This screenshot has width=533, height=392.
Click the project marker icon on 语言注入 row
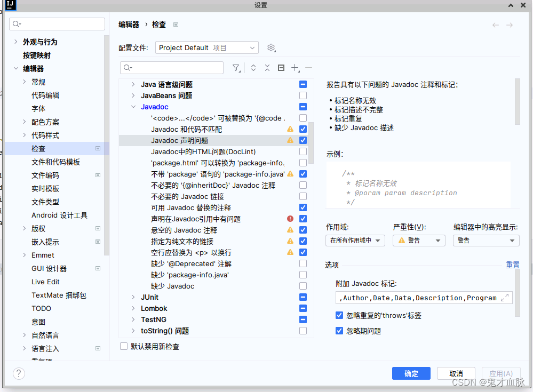pos(98,348)
